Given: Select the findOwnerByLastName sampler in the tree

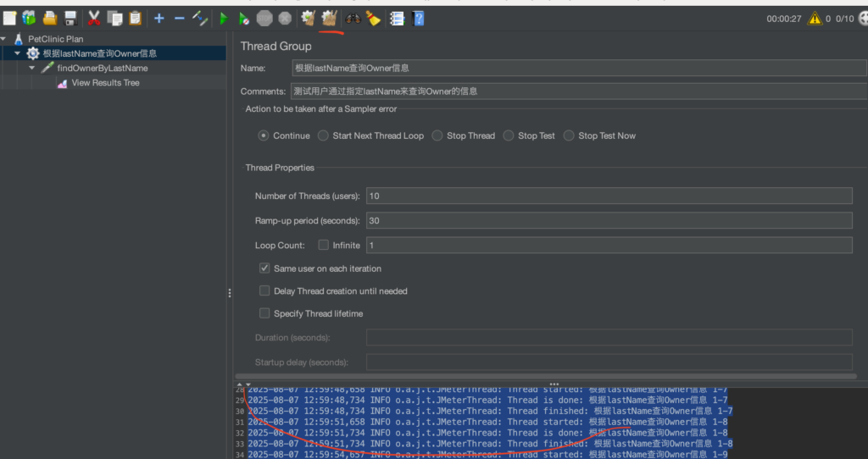Looking at the screenshot, I should tap(103, 68).
